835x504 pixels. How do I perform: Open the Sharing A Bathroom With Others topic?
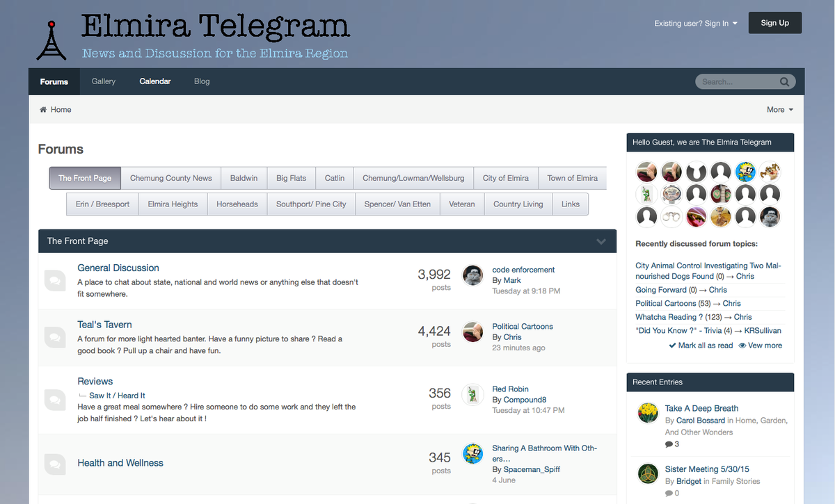point(544,453)
